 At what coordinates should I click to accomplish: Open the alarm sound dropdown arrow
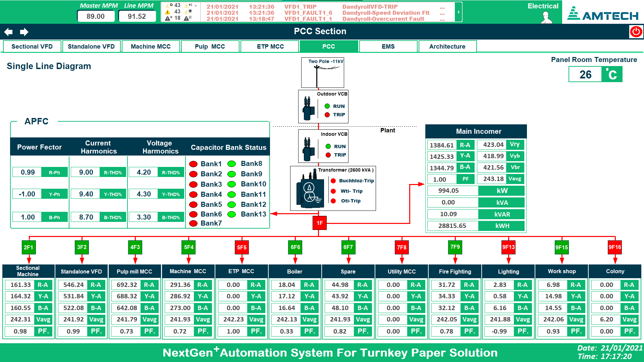point(196,6)
